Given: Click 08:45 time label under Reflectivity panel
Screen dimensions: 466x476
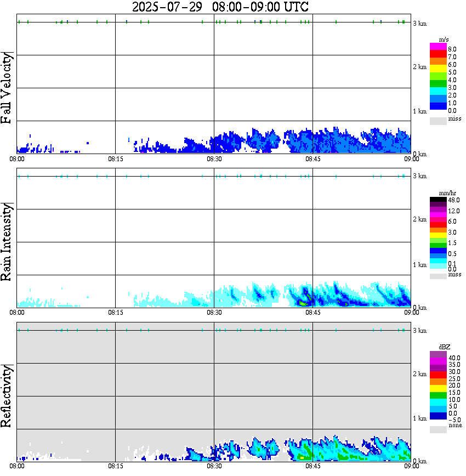Looking at the screenshot, I should point(313,466).
